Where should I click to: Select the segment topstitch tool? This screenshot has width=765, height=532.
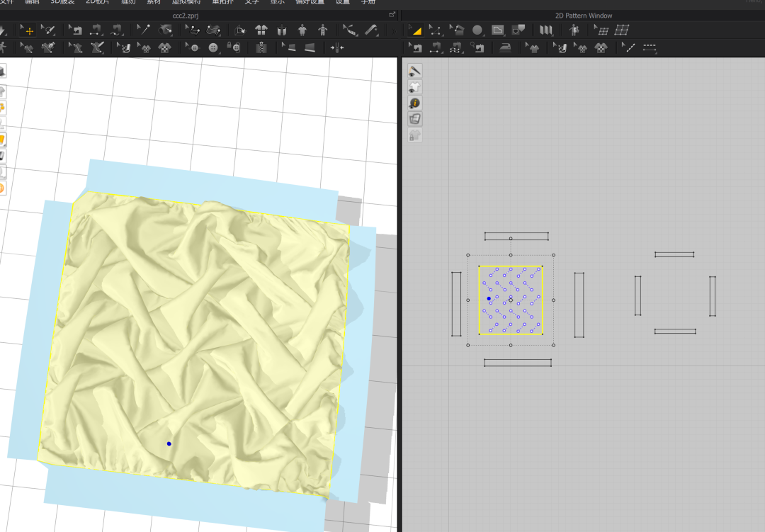(x=650, y=48)
